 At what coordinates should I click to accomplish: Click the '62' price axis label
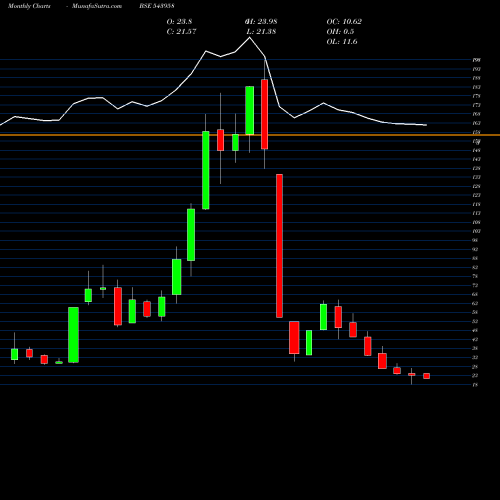475,303
